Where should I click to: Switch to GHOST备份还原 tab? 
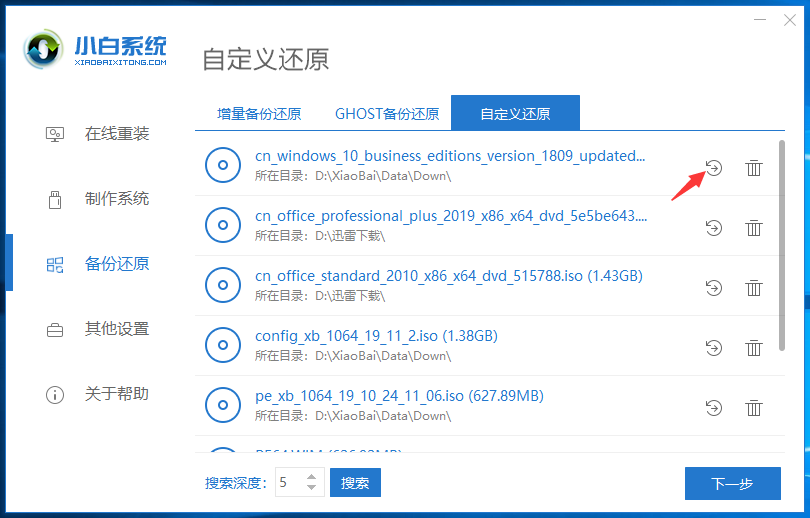[387, 113]
